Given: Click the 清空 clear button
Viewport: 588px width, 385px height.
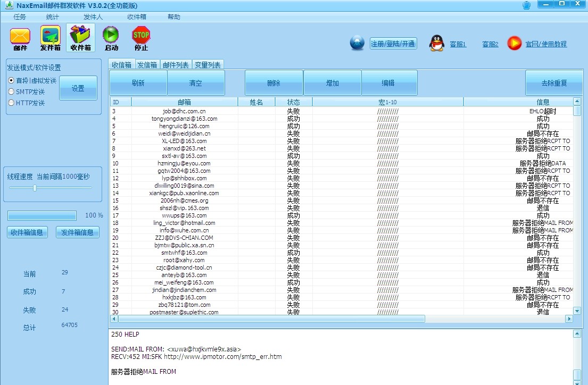Looking at the screenshot, I should point(196,83).
